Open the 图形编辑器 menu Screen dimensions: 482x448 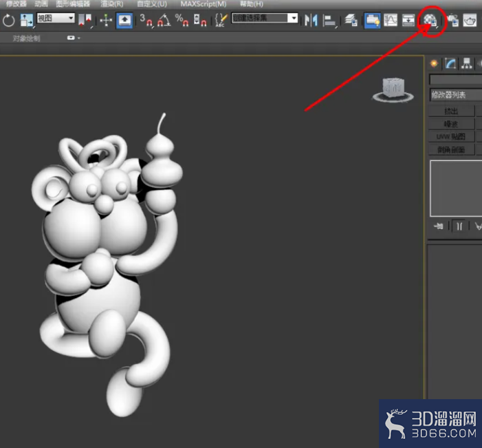(73, 4)
